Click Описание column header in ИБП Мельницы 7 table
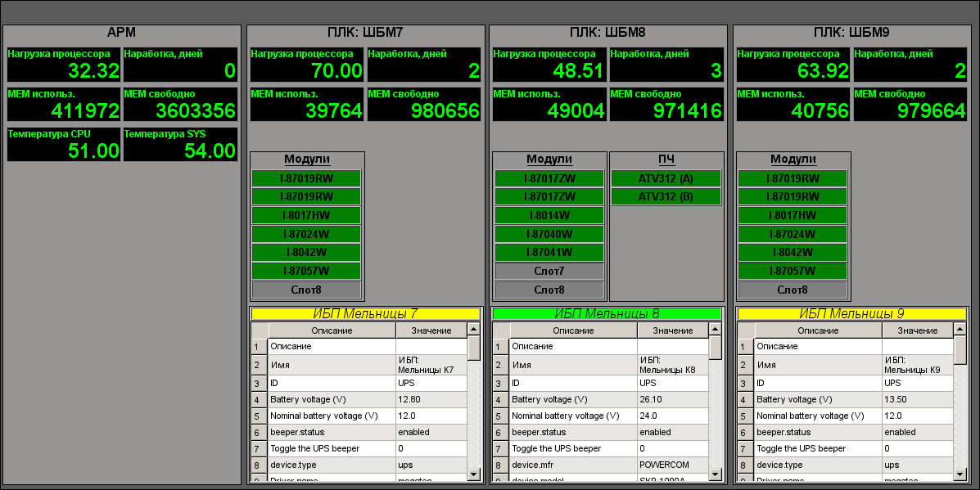This screenshot has width=980, height=490. 332,330
